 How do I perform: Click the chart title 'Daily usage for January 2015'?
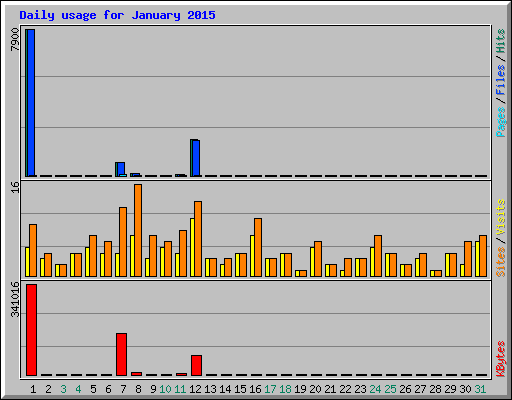117,15
